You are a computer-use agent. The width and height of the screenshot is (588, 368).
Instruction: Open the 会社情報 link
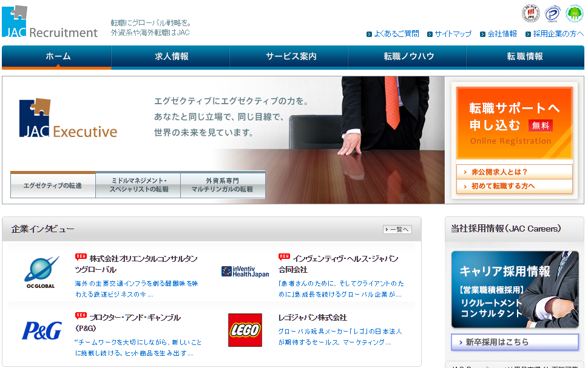[x=502, y=34]
